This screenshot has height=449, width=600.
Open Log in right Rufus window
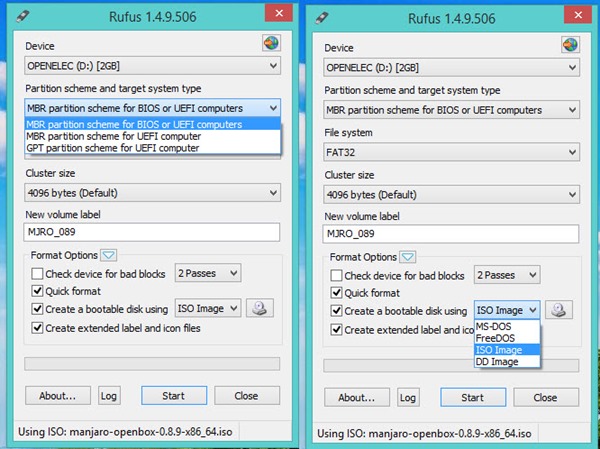(x=408, y=397)
